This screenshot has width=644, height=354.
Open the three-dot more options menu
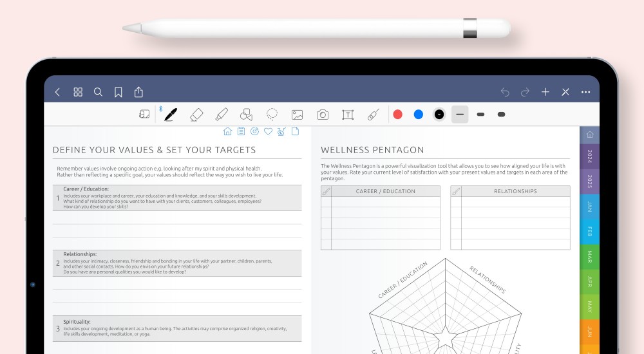pos(585,92)
